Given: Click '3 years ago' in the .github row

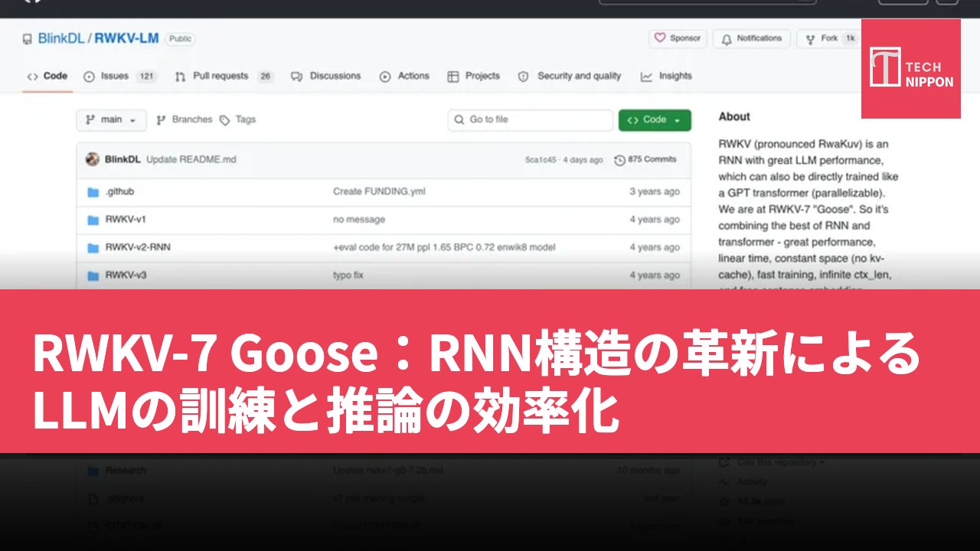Looking at the screenshot, I should coord(655,192).
